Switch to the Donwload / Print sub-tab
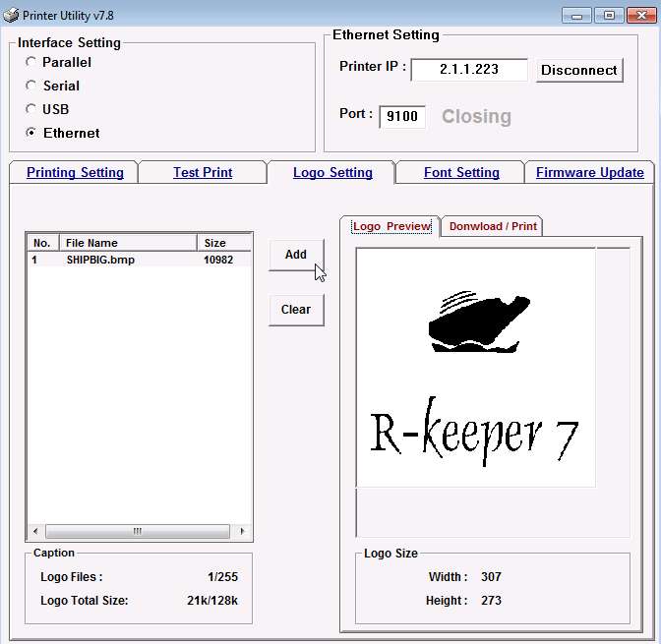The image size is (661, 644). [493, 226]
